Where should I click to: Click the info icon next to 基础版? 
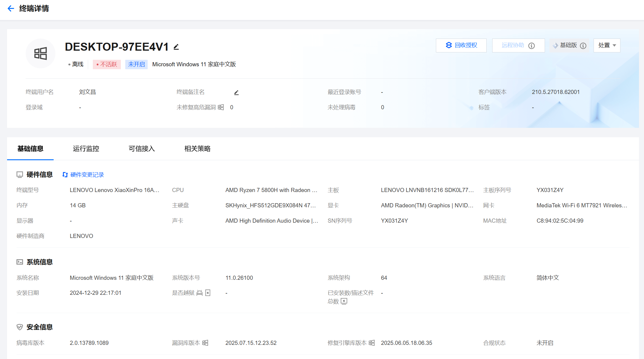click(x=583, y=46)
